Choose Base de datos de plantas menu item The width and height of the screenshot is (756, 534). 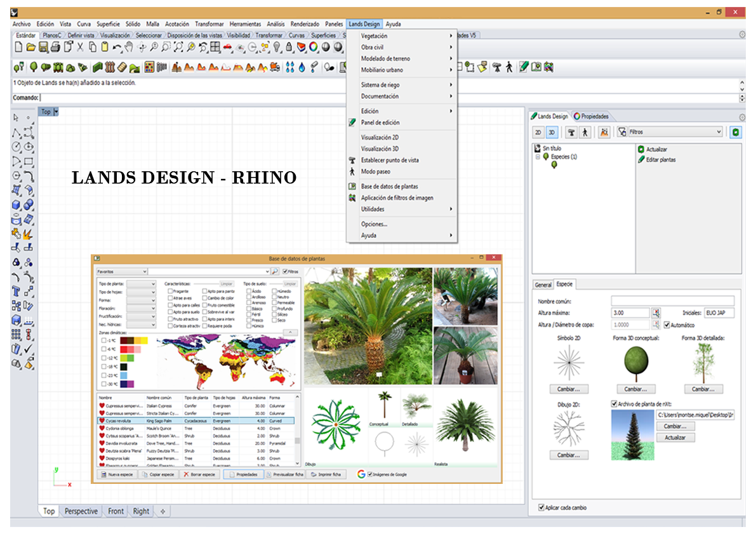[x=402, y=186]
